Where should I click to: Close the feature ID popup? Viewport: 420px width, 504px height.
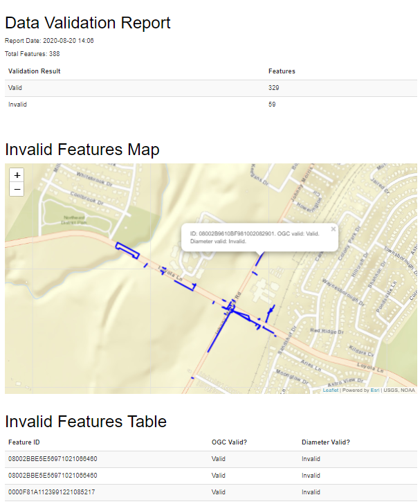[333, 228]
